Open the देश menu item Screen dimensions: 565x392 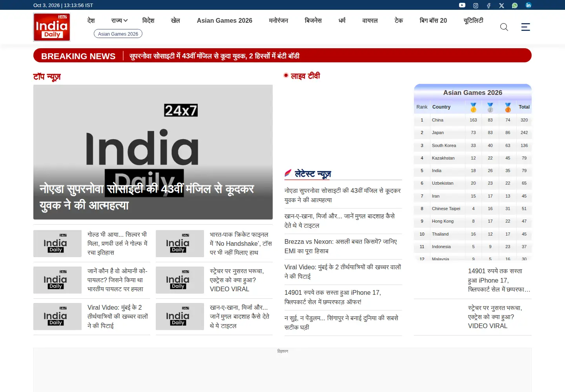click(x=91, y=20)
